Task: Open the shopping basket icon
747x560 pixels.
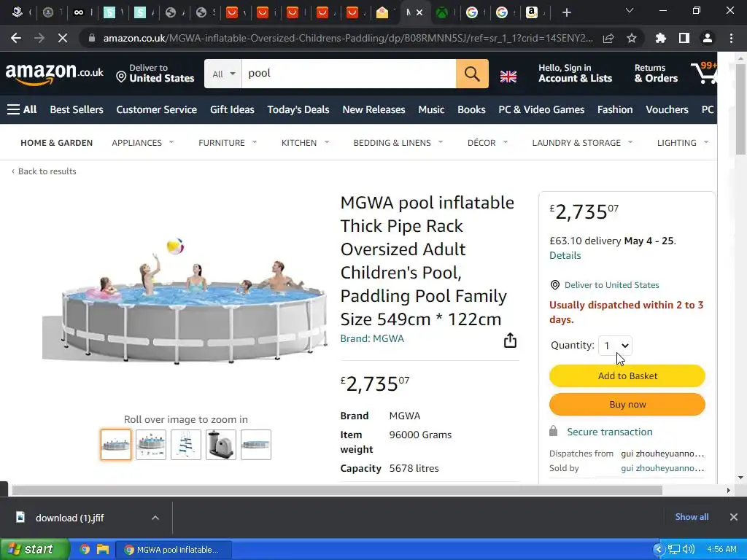Action: pyautogui.click(x=704, y=74)
